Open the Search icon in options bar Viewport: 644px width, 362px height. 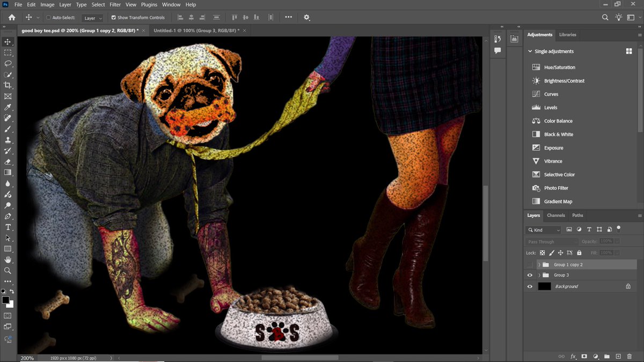605,17
